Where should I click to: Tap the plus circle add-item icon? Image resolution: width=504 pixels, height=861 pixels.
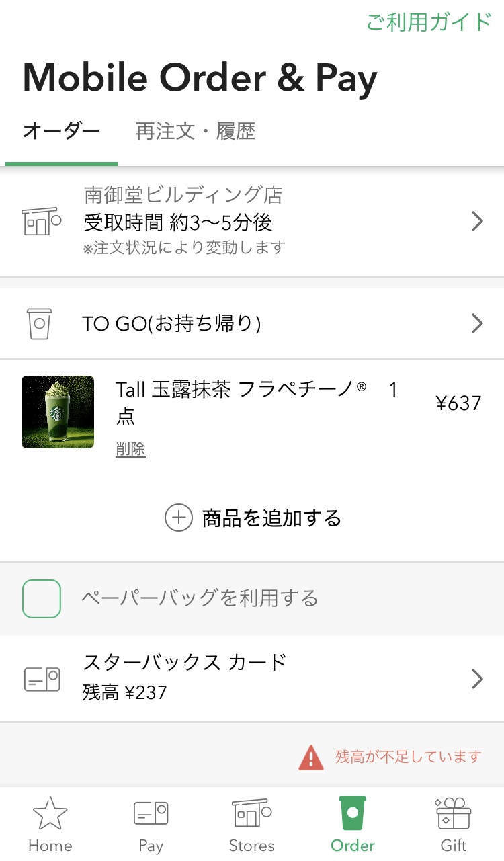tap(179, 518)
